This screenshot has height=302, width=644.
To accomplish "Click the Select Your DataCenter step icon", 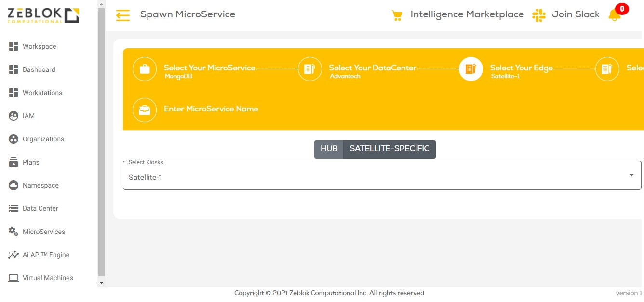I will pos(310,69).
